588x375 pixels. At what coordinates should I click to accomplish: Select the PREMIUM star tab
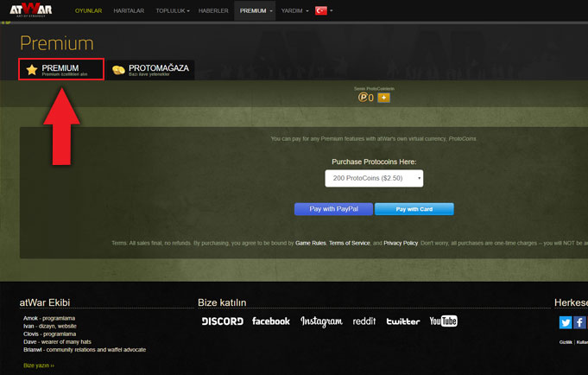61,70
